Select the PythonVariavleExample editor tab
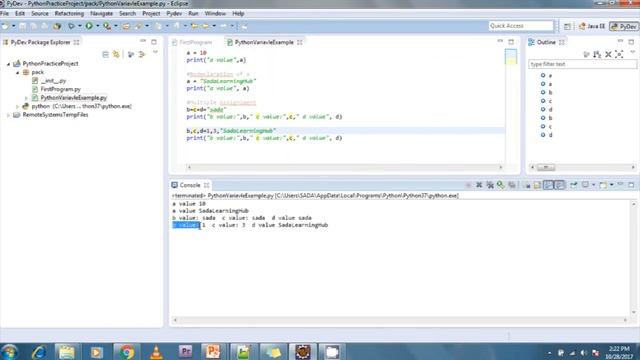Viewport: 640px width, 360px height. 264,42
